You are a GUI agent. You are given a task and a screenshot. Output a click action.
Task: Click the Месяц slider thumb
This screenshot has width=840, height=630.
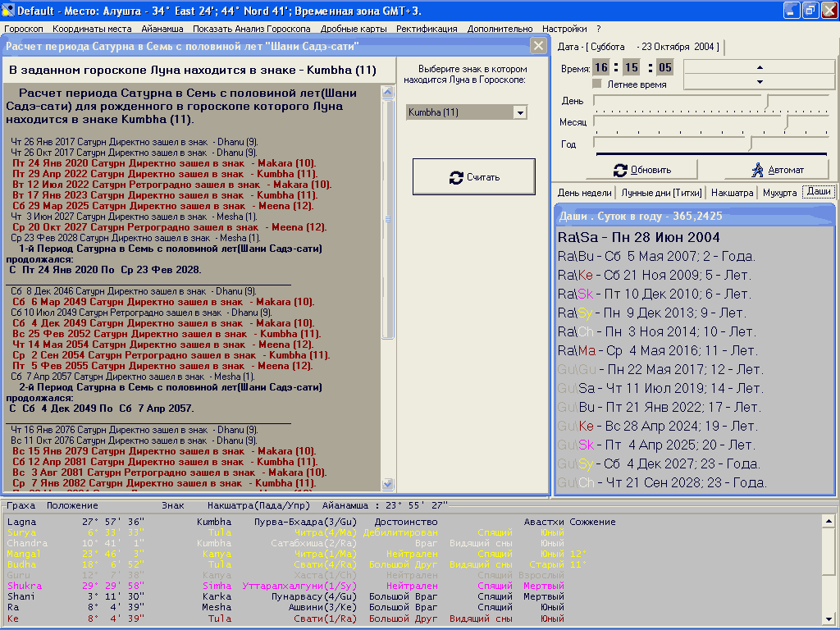pyautogui.click(x=786, y=122)
